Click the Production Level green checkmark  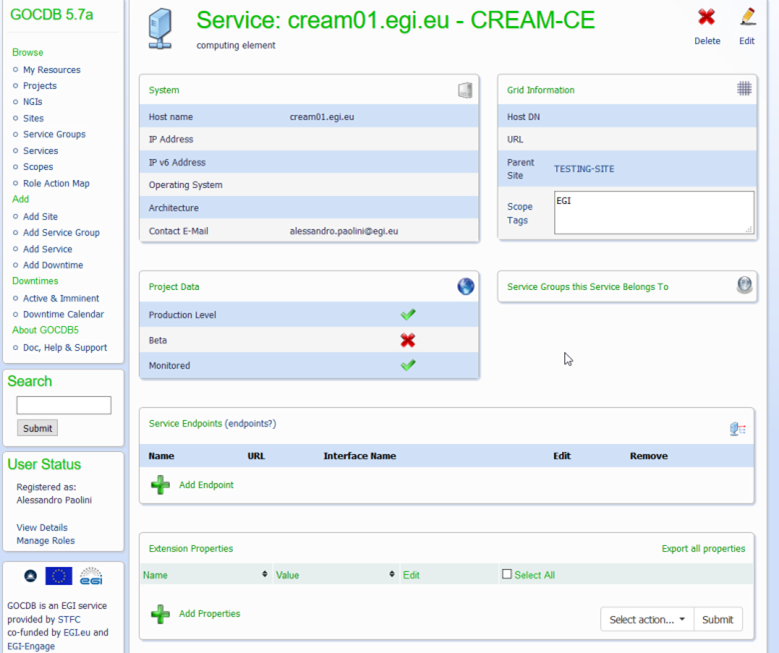pyautogui.click(x=408, y=315)
